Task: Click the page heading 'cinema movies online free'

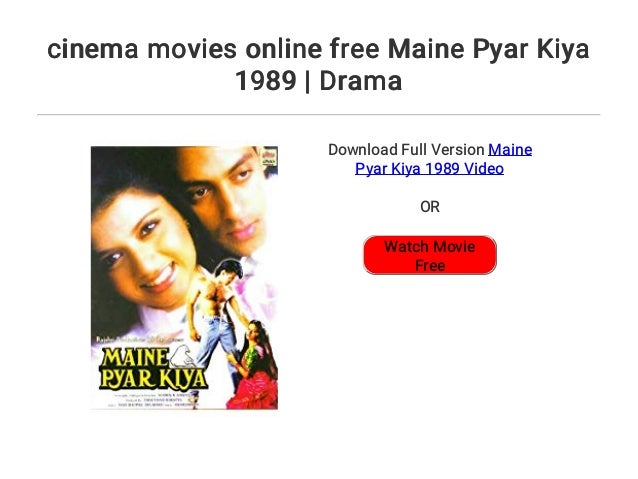Action: pos(213,49)
